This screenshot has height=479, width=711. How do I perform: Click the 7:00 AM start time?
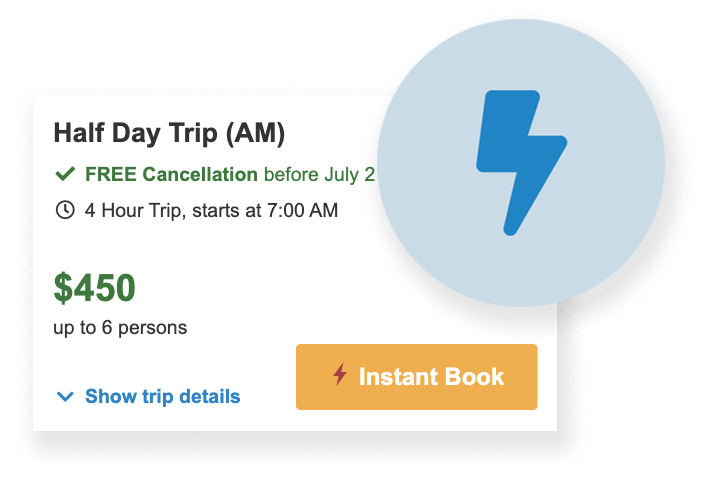pos(302,210)
